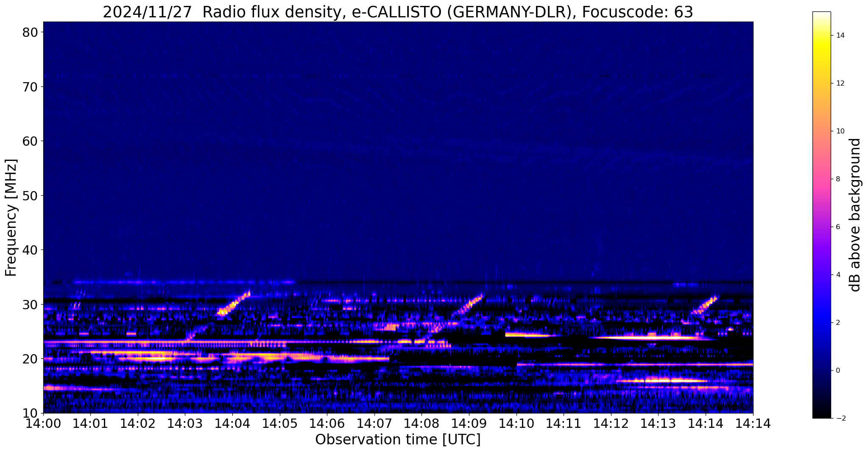This screenshot has height=452, width=868.
Task: Select the 14:06 time tick label
Action: [327, 423]
